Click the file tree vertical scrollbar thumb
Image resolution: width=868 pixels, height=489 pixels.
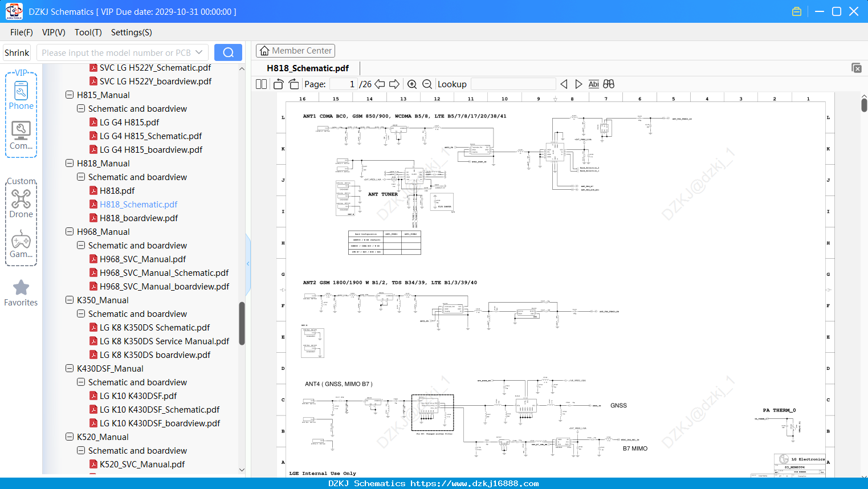[x=242, y=323]
